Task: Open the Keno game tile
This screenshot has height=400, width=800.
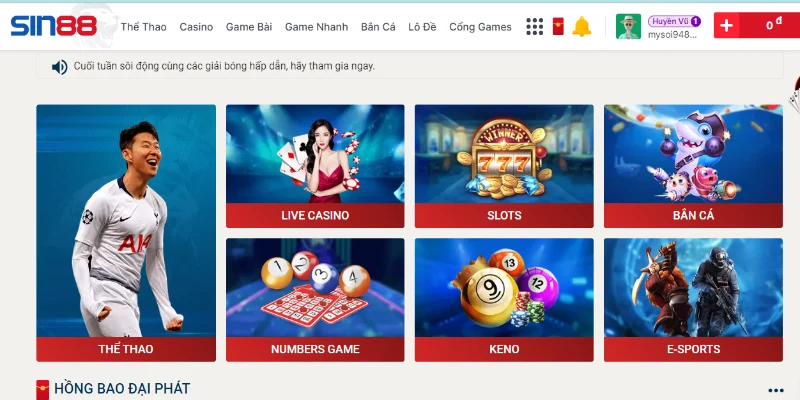Action: [x=504, y=300]
